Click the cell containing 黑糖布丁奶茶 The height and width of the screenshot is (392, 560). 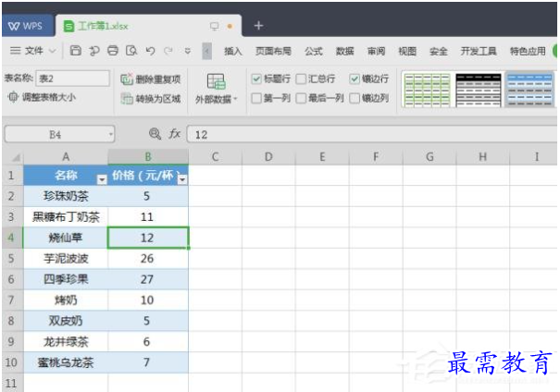[x=66, y=216]
